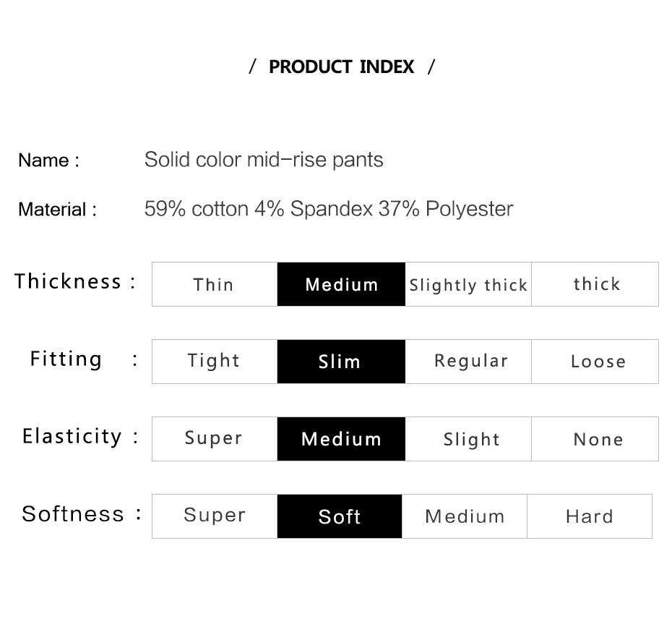Screen dimensions: 672x619
Task: Choose the Slightly thick option
Action: pos(468,284)
